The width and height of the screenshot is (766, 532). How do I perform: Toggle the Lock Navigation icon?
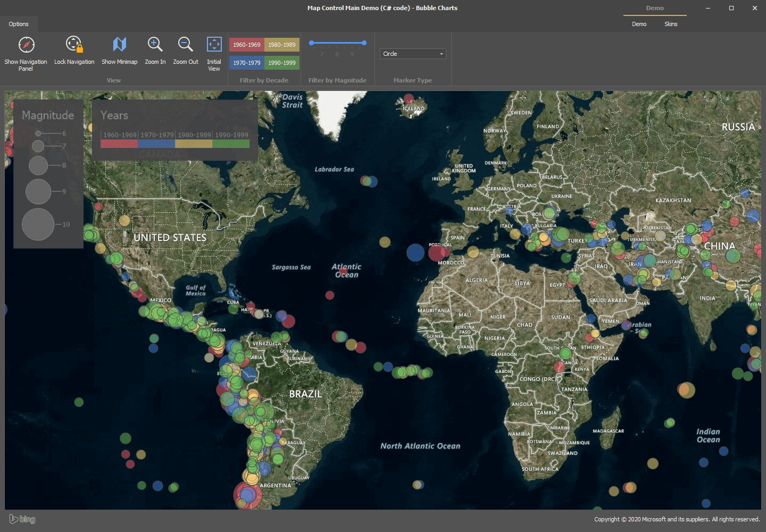[x=74, y=45]
